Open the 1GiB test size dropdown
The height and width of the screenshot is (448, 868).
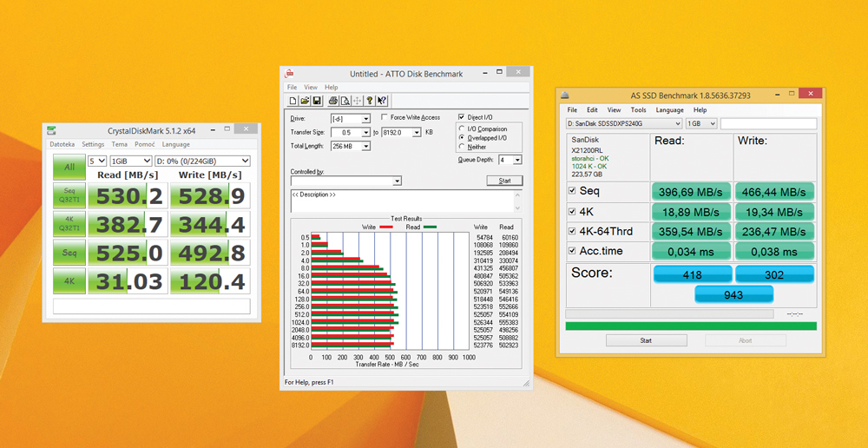(130, 161)
